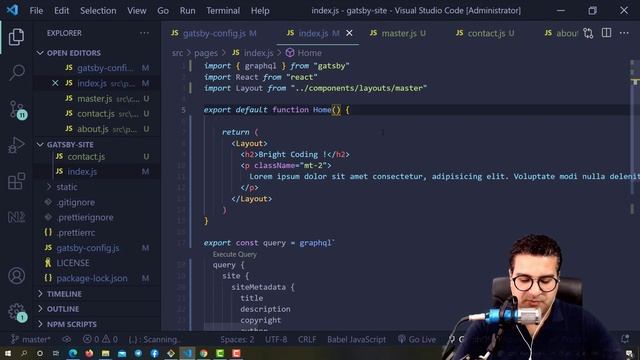Open the Go menu
This screenshot has width=640, height=360.
[x=163, y=11]
